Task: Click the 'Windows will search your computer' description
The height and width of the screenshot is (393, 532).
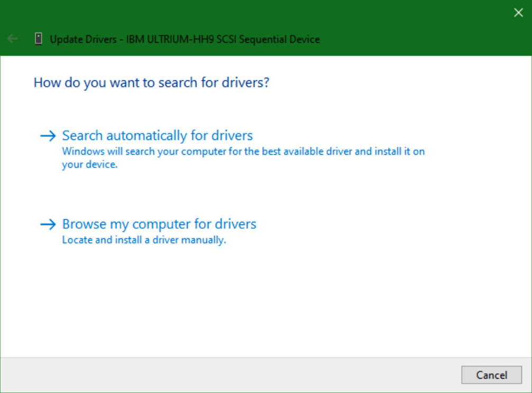Action: pos(243,152)
